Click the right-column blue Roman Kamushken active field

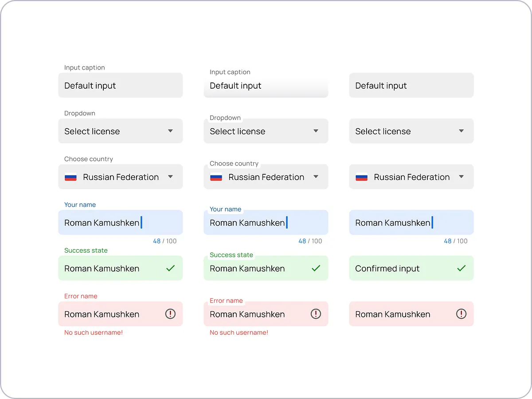411,223
